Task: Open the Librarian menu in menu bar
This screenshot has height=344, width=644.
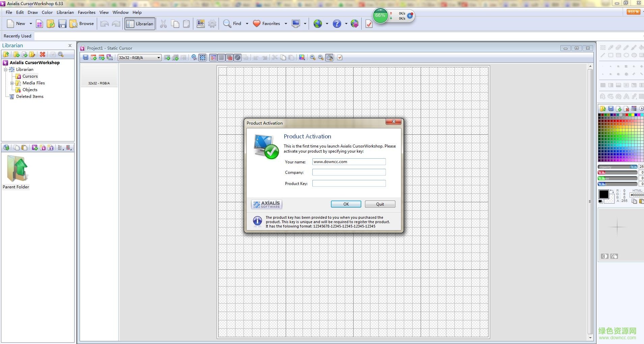Action: [x=65, y=12]
